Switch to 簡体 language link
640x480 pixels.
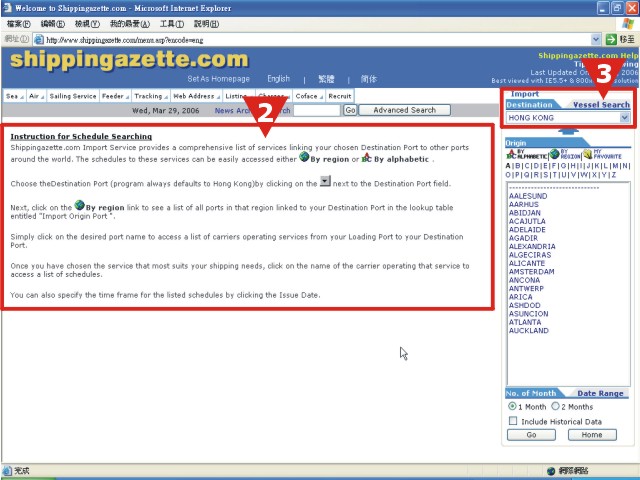tap(369, 79)
